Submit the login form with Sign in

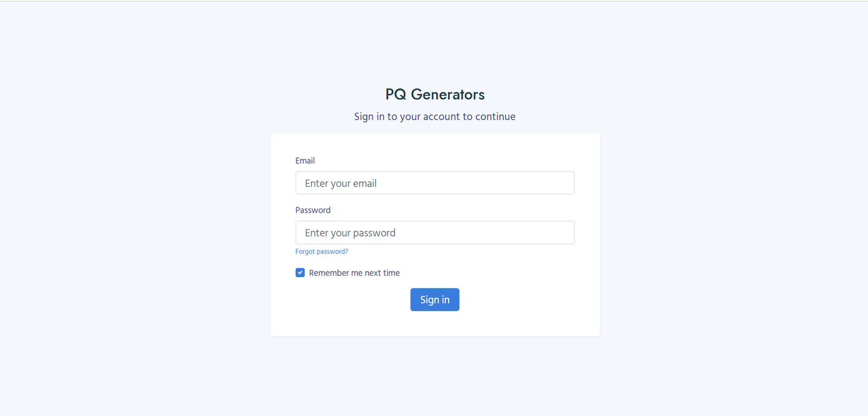tap(435, 300)
